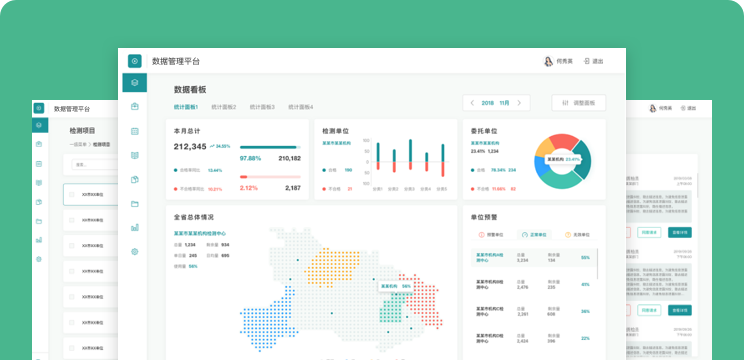Tick the second XX市XX单位 row checkbox
This screenshot has height=360, width=744.
(x=72, y=220)
